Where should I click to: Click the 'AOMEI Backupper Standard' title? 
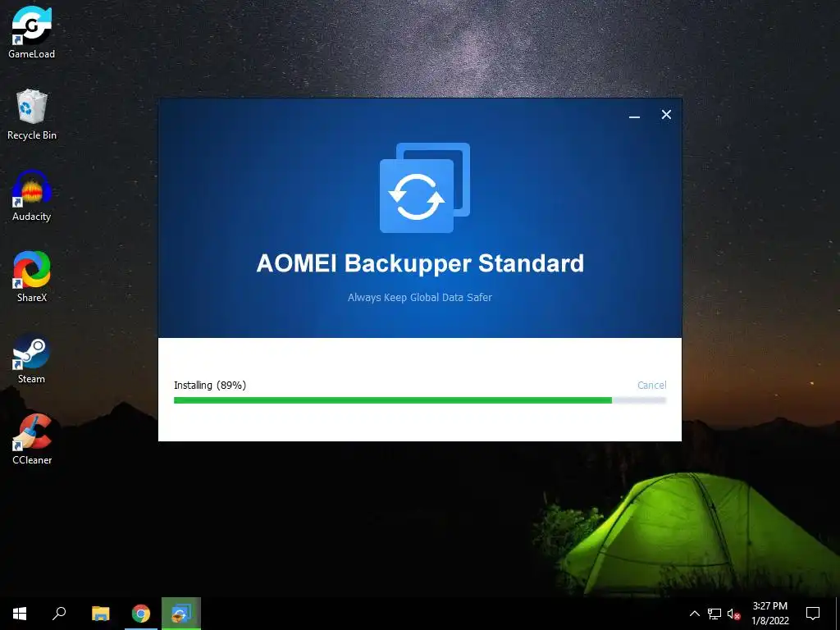(420, 263)
